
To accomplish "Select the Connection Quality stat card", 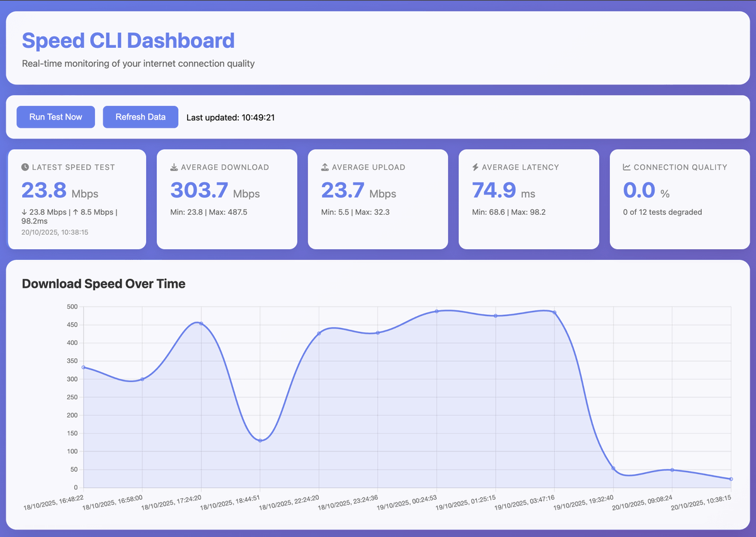I will click(679, 199).
